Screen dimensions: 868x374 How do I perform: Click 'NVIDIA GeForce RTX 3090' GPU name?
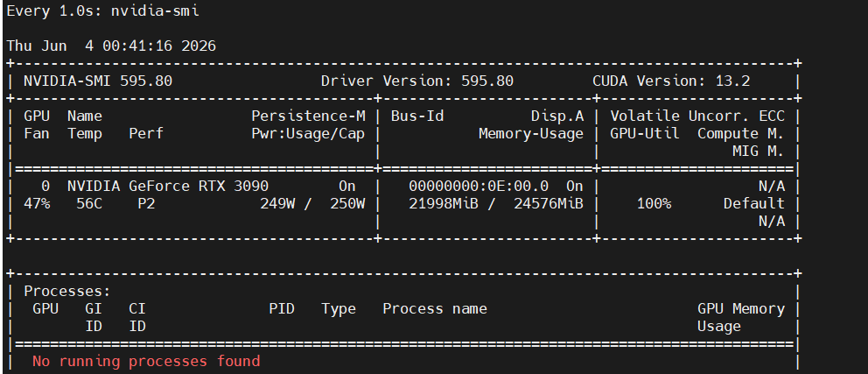(x=168, y=187)
